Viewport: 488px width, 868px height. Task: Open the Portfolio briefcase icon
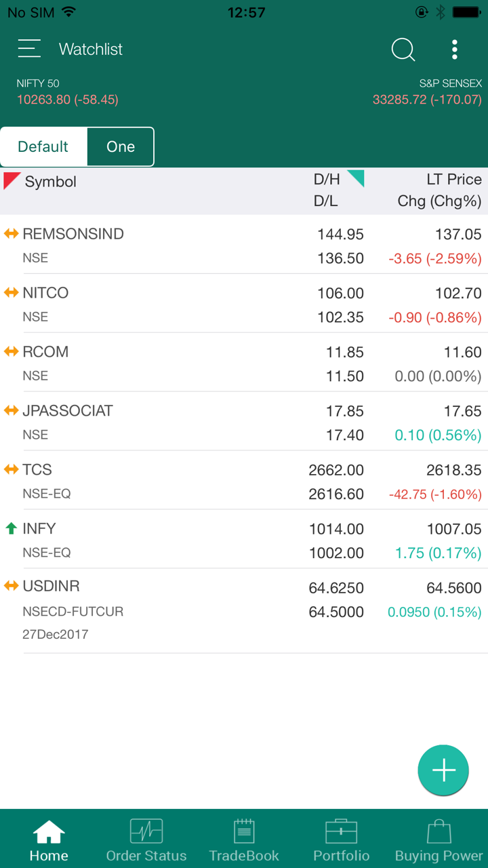pyautogui.click(x=342, y=831)
